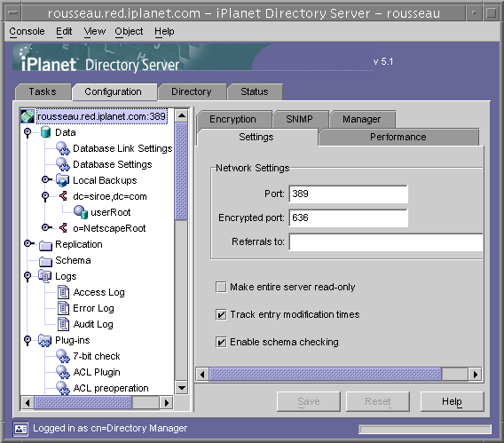The width and height of the screenshot is (504, 443).
Task: Click the Referrals to input field
Action: pyautogui.click(x=386, y=242)
